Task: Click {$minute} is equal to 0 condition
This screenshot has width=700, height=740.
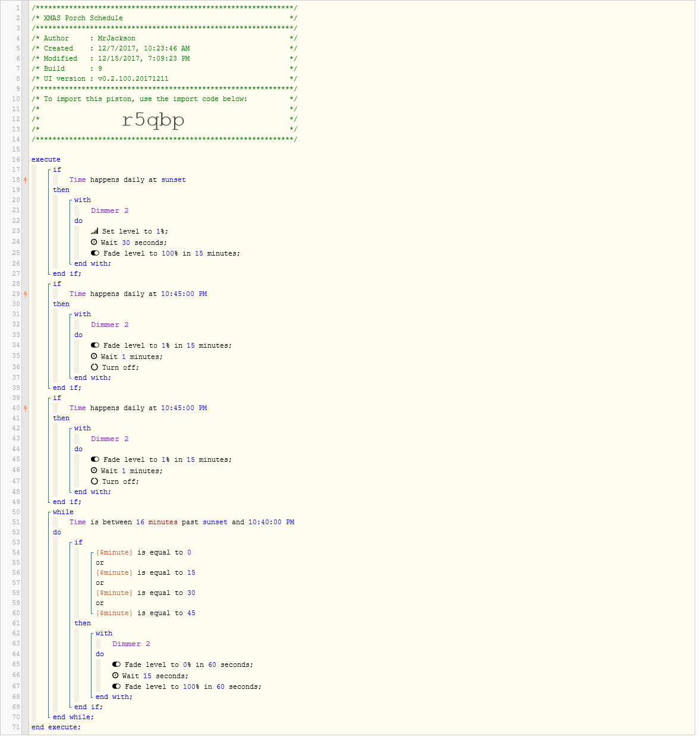Action: tap(144, 552)
